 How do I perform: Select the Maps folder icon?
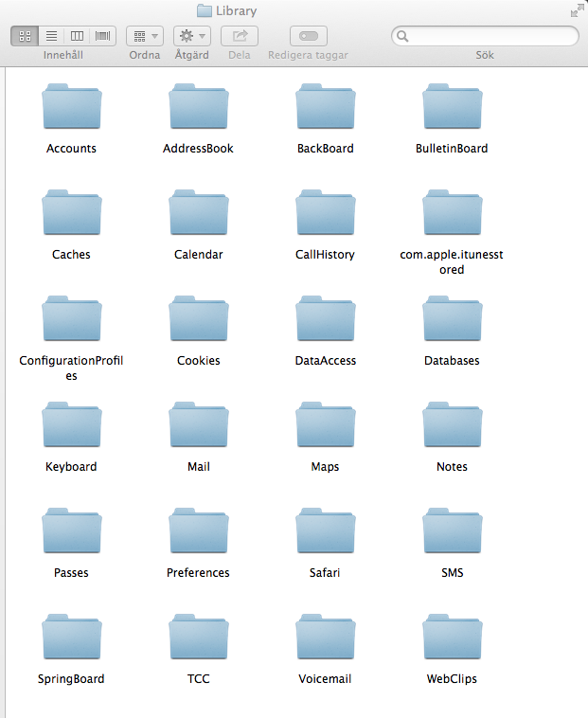(326, 424)
